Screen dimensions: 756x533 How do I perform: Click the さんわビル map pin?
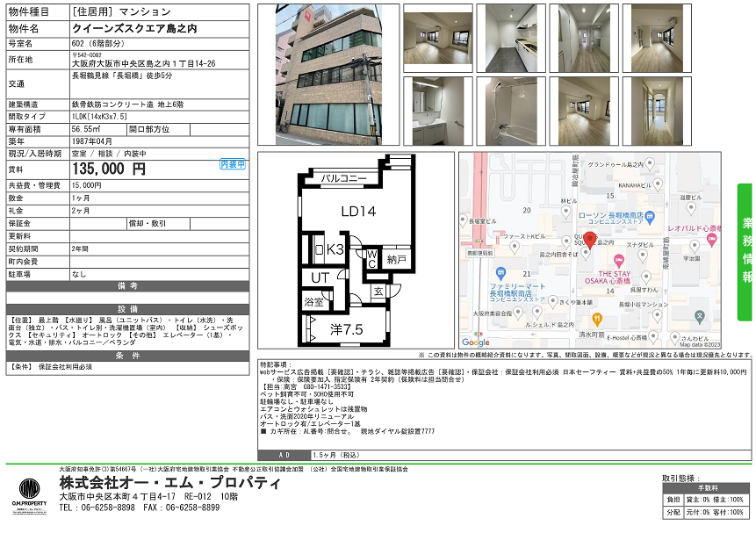pos(674,337)
